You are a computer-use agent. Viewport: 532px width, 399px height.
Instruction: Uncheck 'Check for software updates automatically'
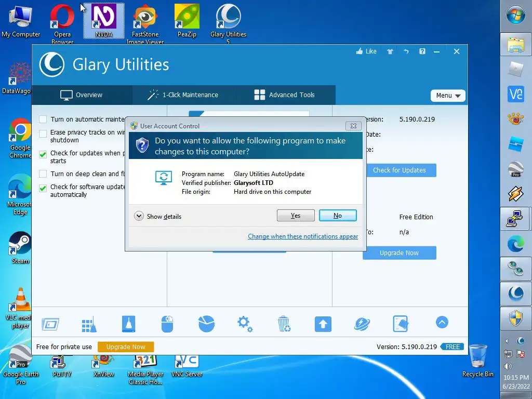tap(43, 188)
